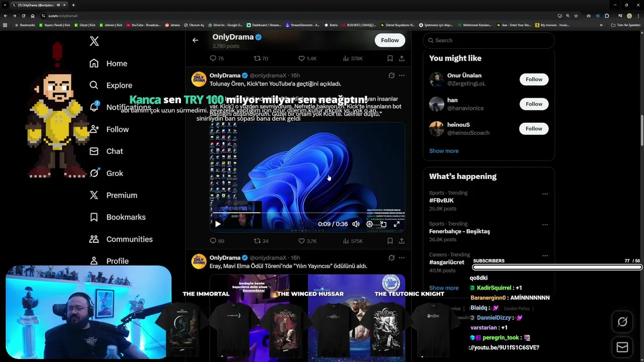Screen dimensions: 644x362
Task: Open the Tüm Yer İşaretleri folder
Action: pos(626,25)
